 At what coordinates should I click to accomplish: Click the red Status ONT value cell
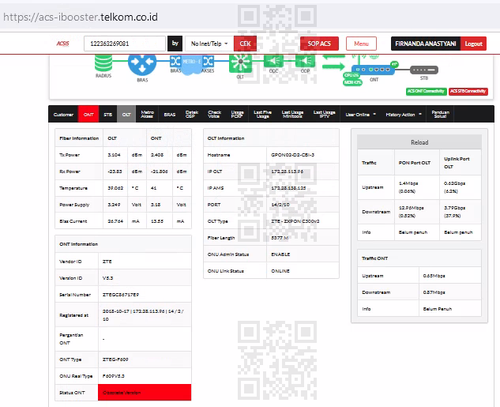(145, 392)
